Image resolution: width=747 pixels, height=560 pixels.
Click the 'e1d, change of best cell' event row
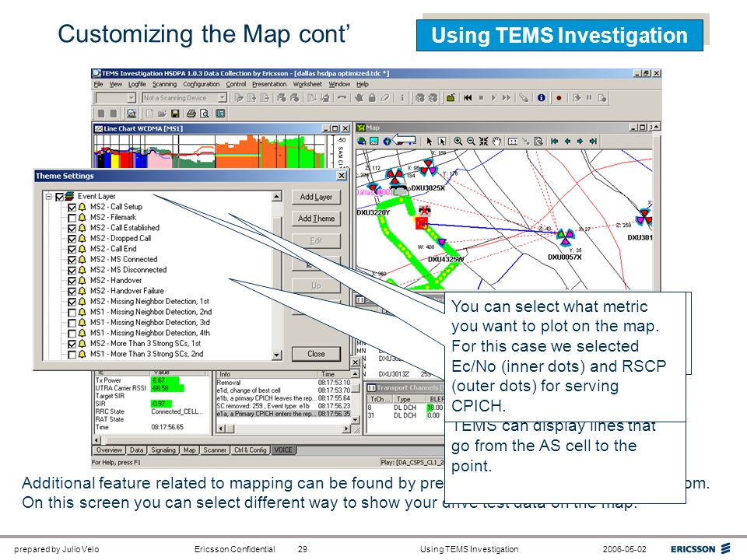pos(283,390)
